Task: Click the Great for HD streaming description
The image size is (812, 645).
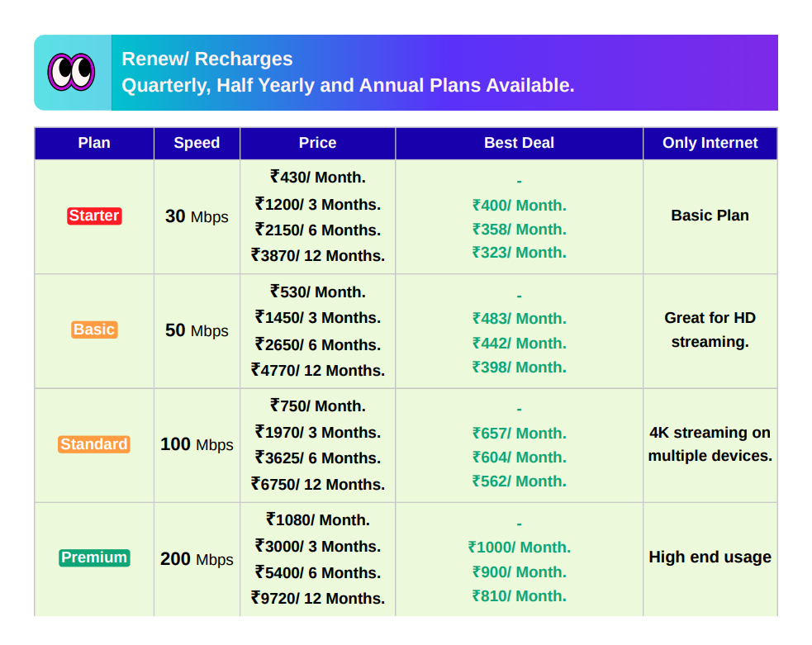Action: 710,330
